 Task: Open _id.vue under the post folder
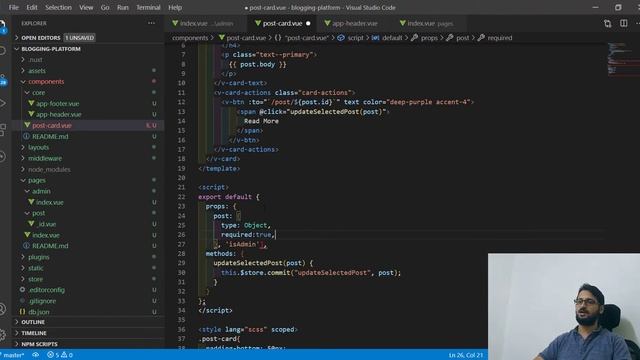pyautogui.click(x=46, y=224)
